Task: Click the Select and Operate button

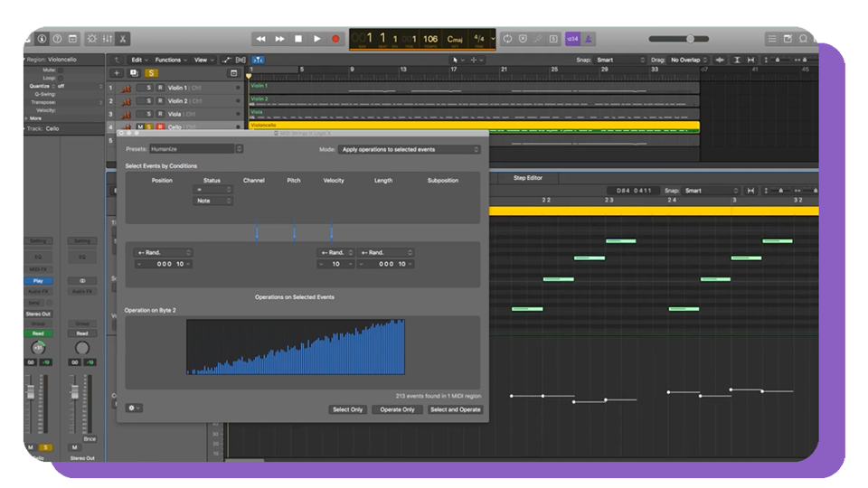Action: [455, 409]
